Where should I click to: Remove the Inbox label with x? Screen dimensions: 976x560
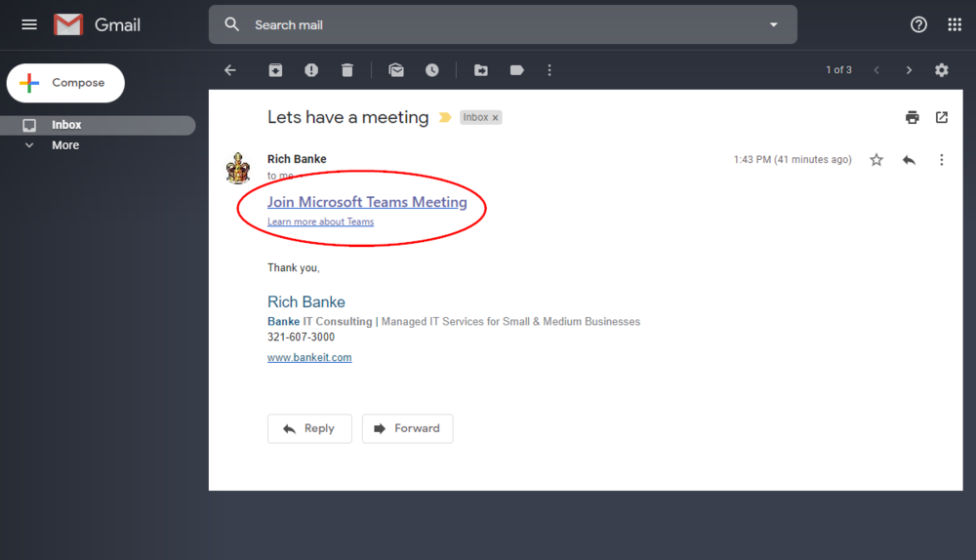coord(496,118)
